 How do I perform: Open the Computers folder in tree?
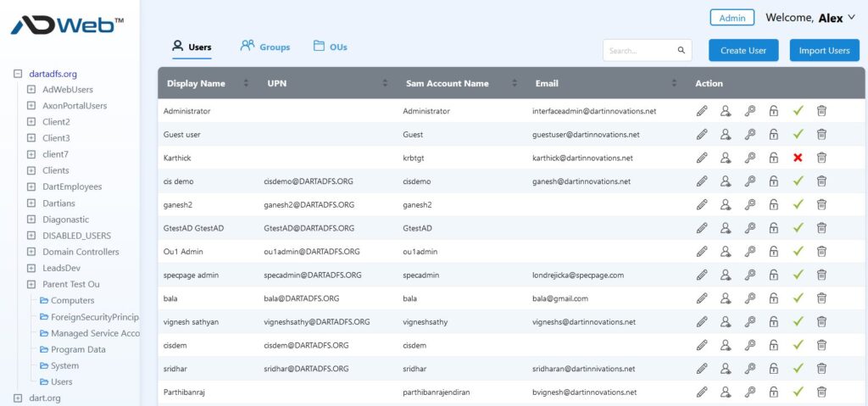click(67, 300)
